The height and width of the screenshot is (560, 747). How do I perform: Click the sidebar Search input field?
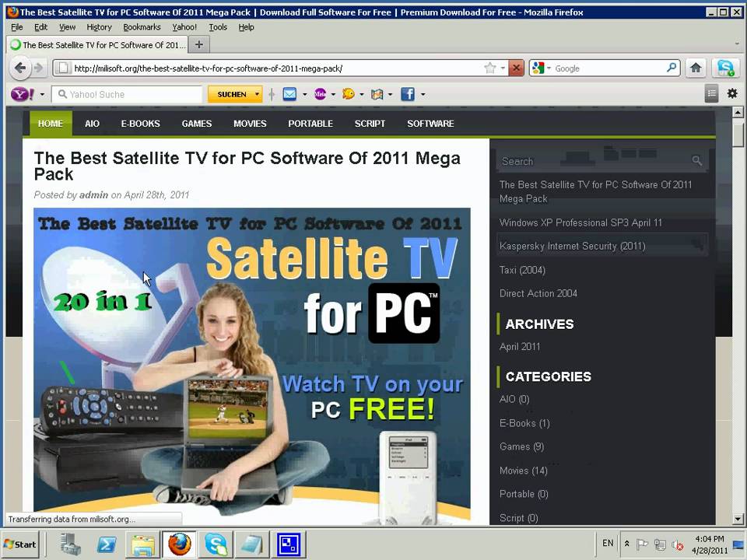click(x=594, y=161)
